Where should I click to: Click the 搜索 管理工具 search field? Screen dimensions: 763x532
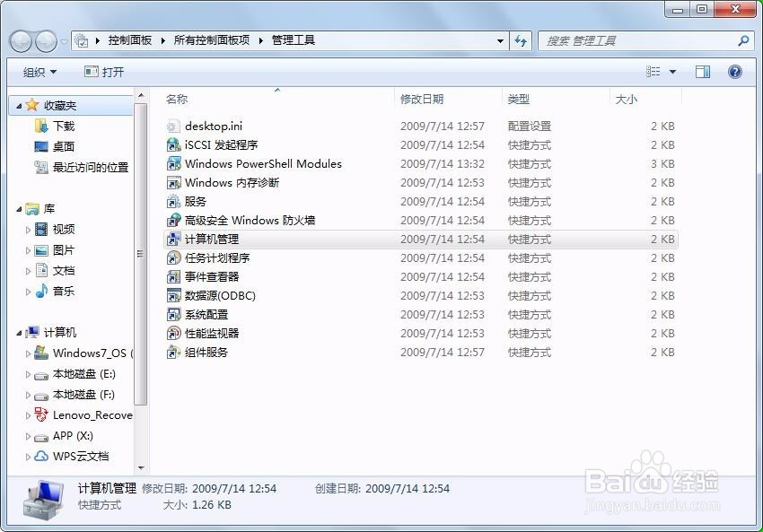point(637,41)
